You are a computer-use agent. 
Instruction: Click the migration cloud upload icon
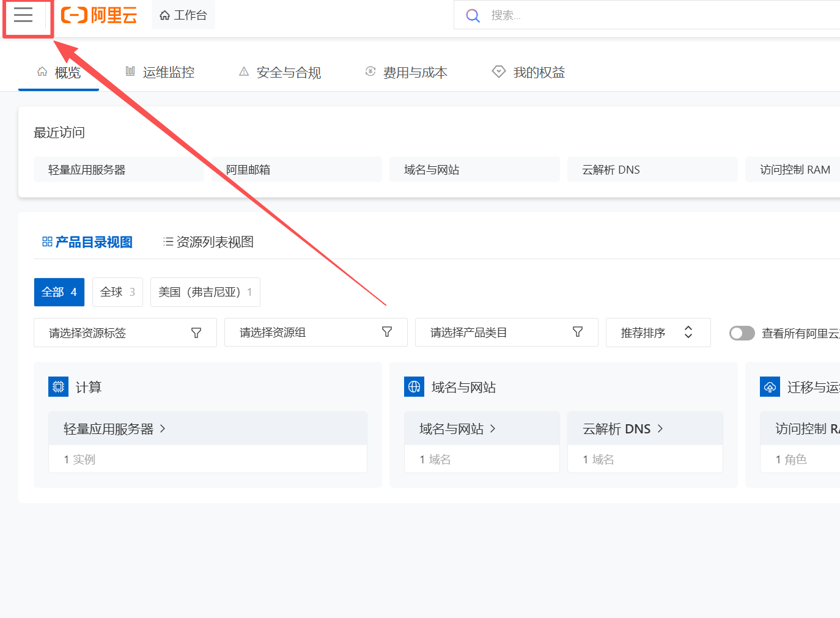click(770, 387)
